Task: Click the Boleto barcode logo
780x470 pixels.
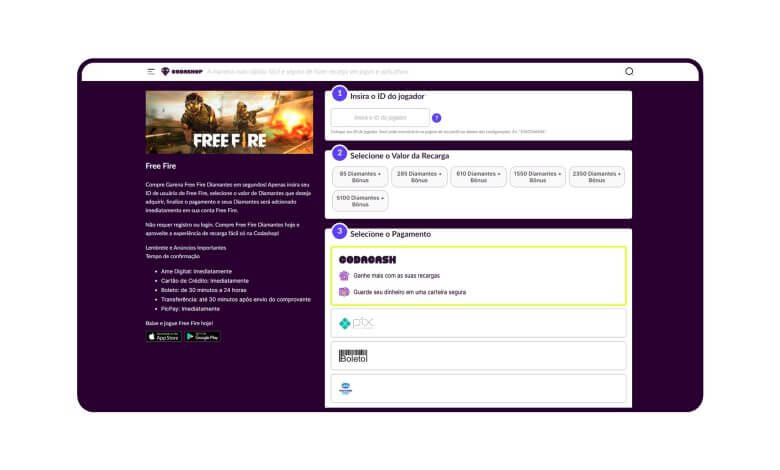Action: [353, 355]
